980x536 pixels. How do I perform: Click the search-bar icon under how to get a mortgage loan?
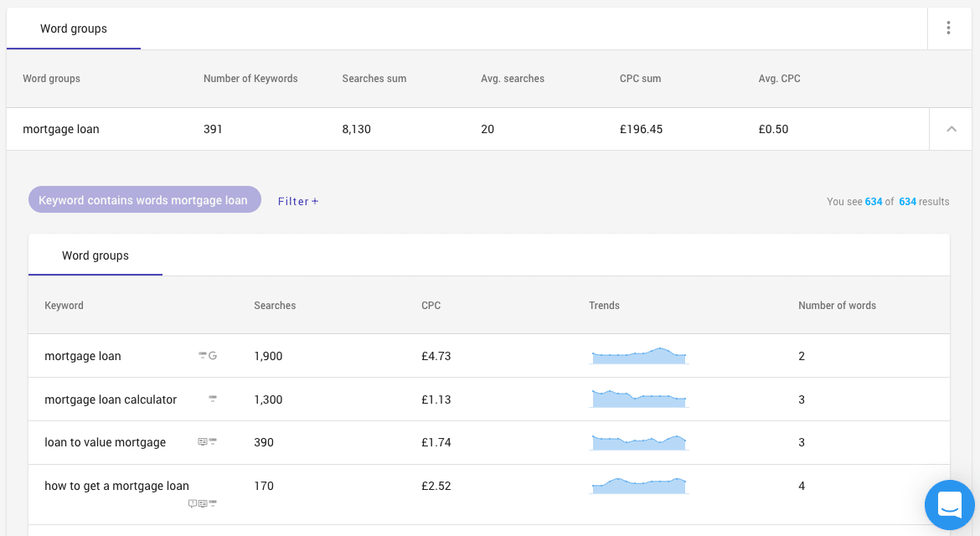coord(213,502)
